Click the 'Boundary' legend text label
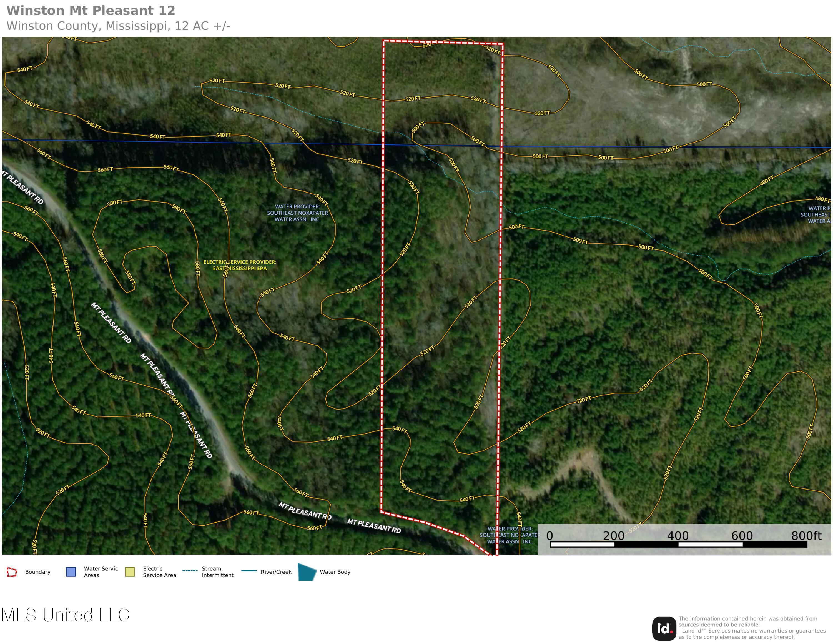Viewport: 833px width, 644px height. pyautogui.click(x=38, y=572)
